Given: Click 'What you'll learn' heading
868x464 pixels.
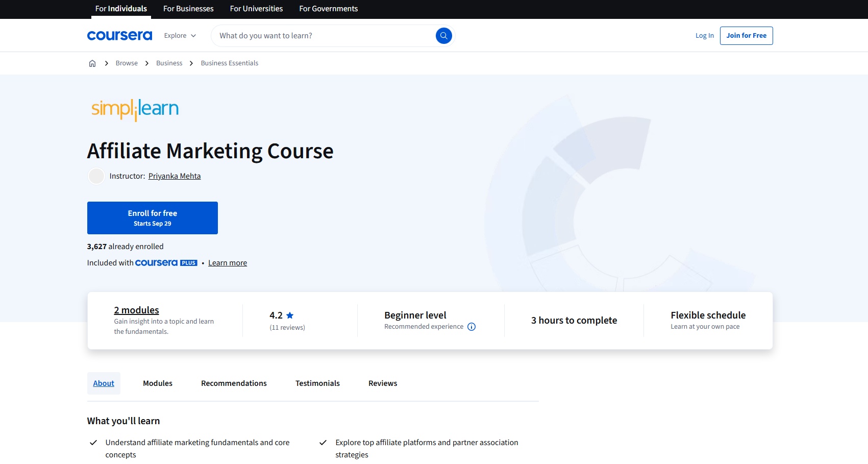Looking at the screenshot, I should tap(123, 421).
